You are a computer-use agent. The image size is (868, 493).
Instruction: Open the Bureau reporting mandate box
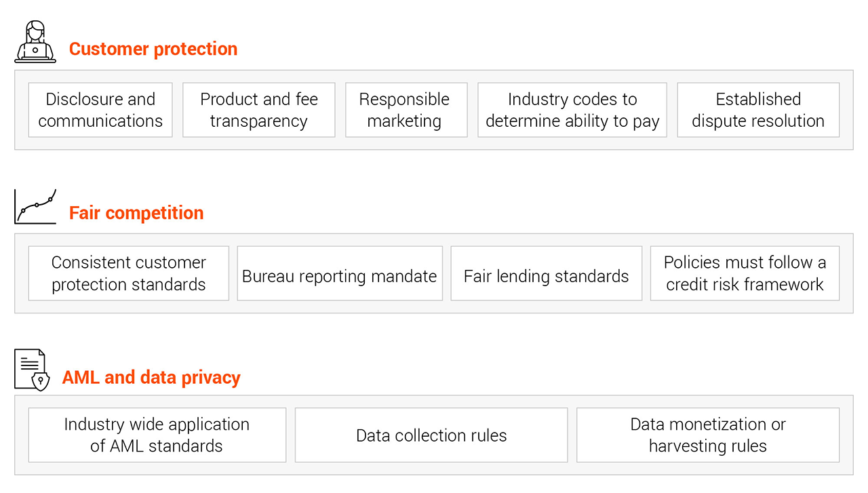[x=340, y=273]
